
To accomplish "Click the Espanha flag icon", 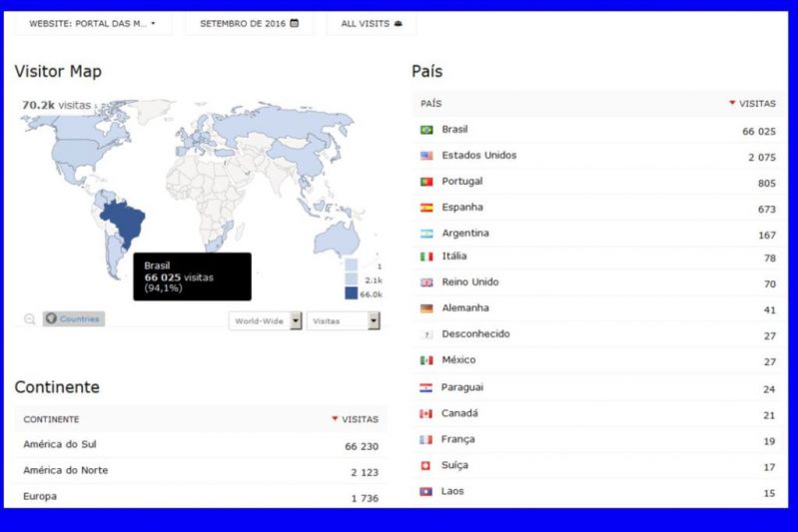I will 426,208.
